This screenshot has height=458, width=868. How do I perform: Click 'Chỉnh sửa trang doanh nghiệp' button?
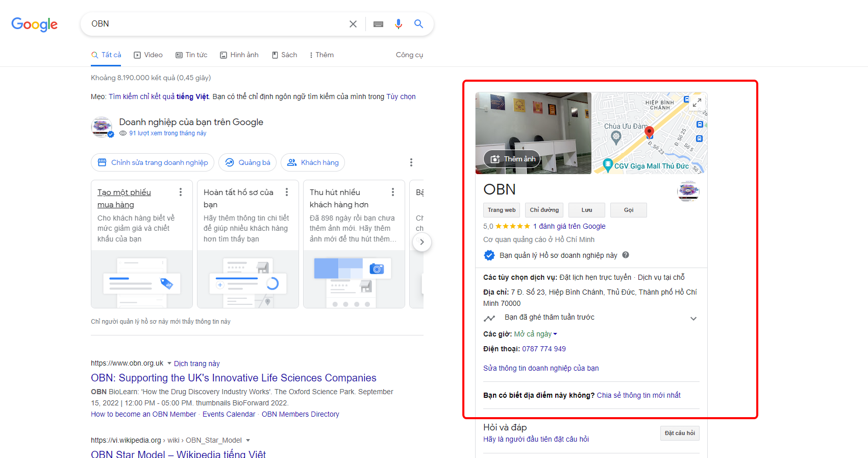(153, 162)
